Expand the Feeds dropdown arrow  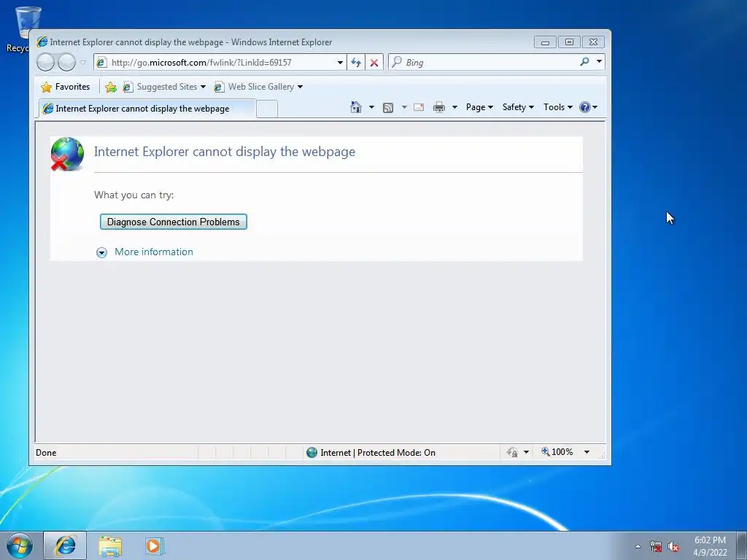coord(404,107)
